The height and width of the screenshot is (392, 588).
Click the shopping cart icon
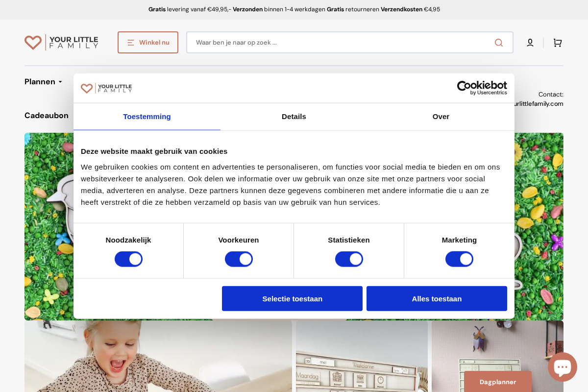pyautogui.click(x=557, y=43)
